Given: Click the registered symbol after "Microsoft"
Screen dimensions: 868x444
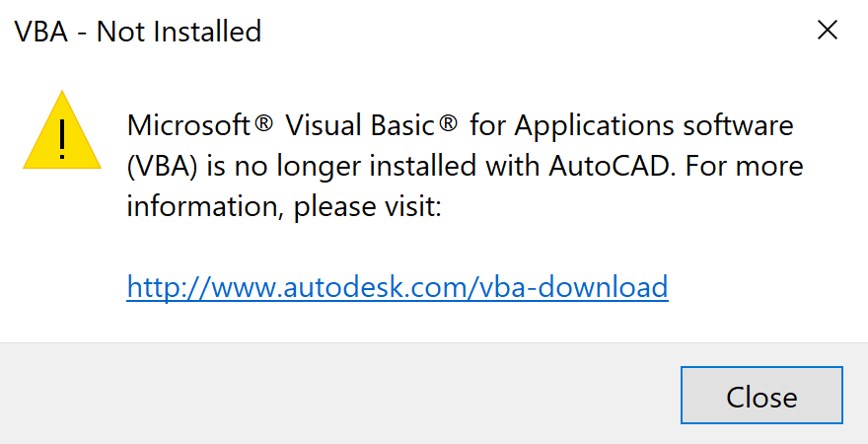Looking at the screenshot, I should click(263, 124).
